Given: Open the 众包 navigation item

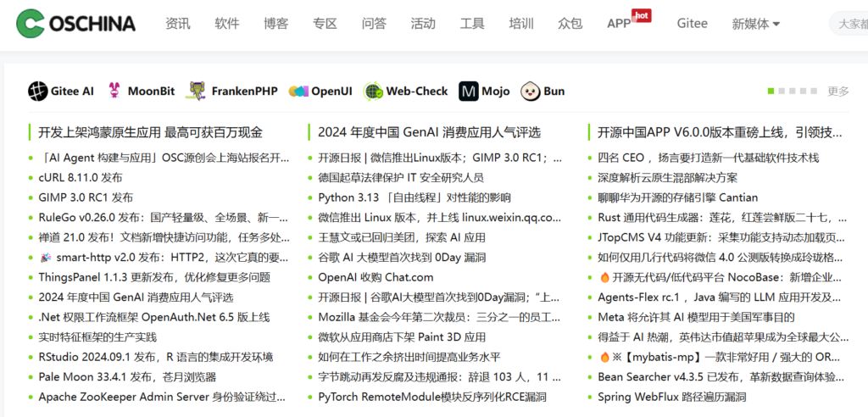Looking at the screenshot, I should [570, 23].
